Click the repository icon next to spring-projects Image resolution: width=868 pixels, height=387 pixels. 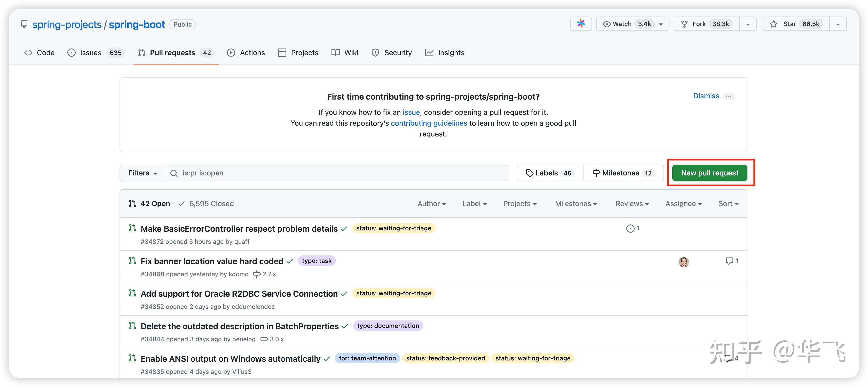pos(24,24)
